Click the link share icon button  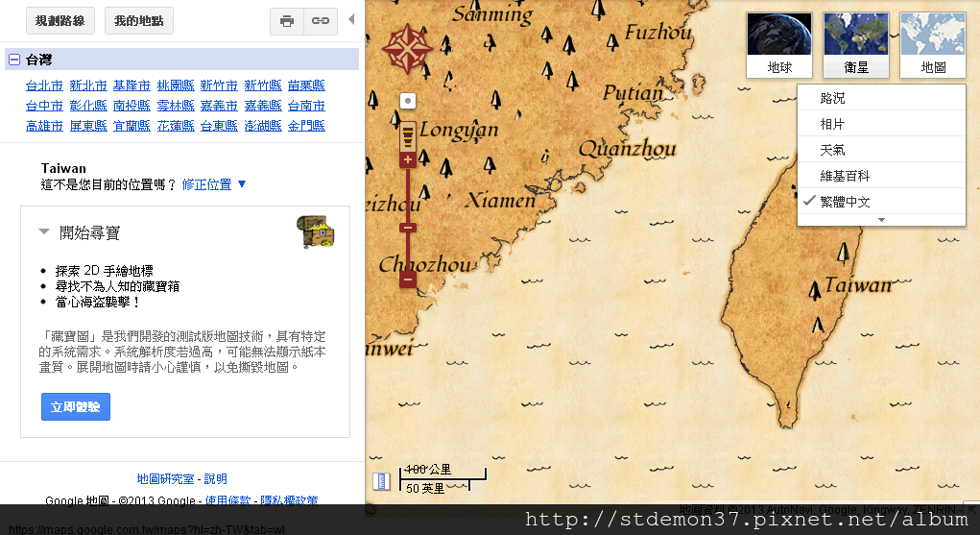click(321, 21)
